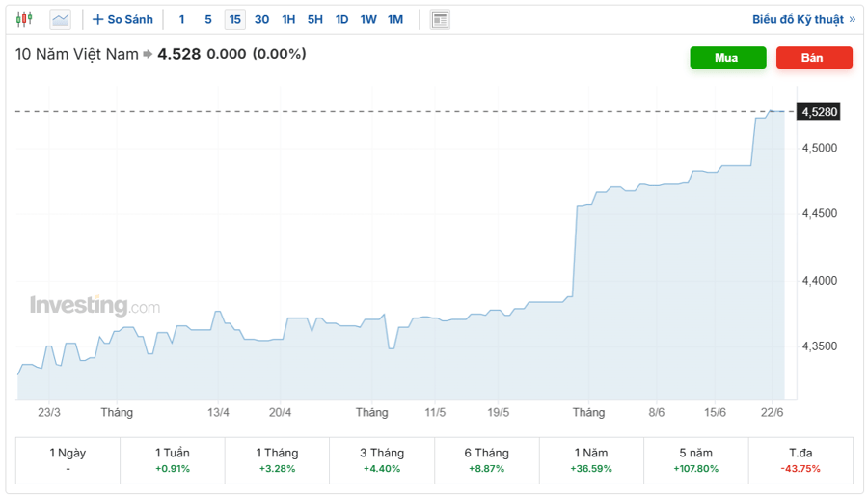Click the red Bán button
The image size is (868, 498).
[x=814, y=58]
